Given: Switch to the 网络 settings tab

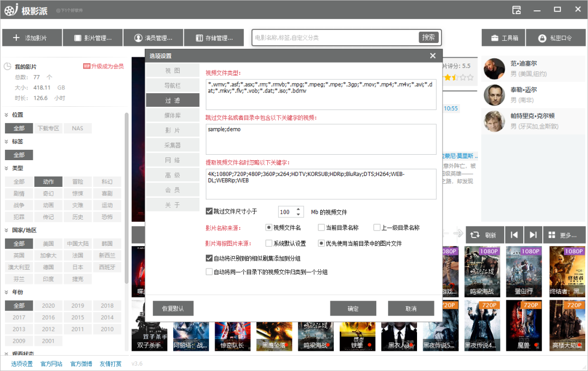Looking at the screenshot, I should click(x=173, y=160).
